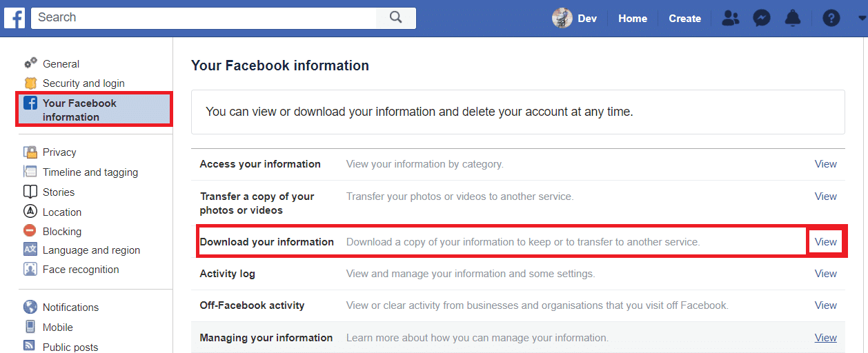Click View for Access your information
Image resolution: width=868 pixels, height=353 pixels.
pyautogui.click(x=825, y=164)
